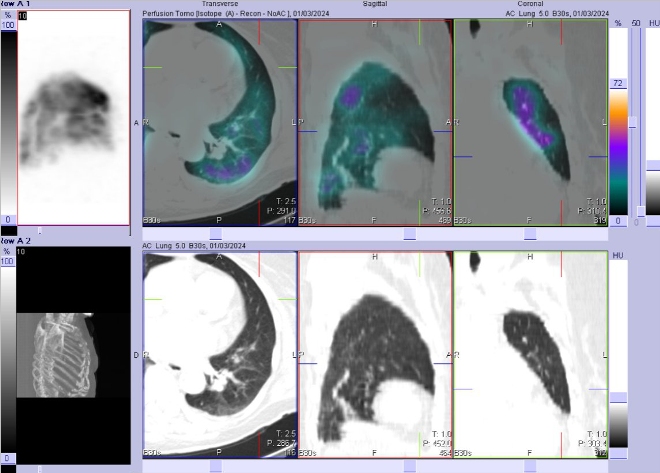Click the Row A 1 grayscale intensity bar
Screen dimensions: 660x473
tap(8, 120)
